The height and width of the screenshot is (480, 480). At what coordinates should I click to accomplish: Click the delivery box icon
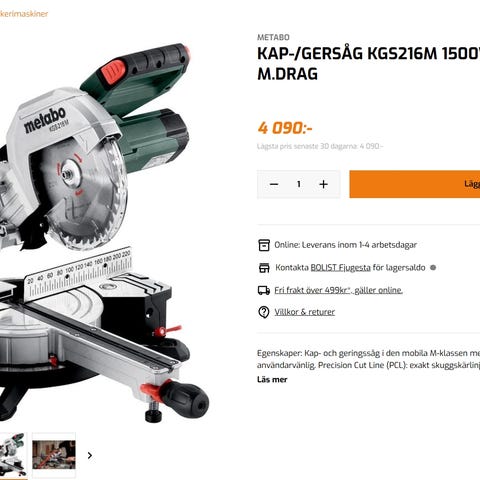[x=264, y=245]
